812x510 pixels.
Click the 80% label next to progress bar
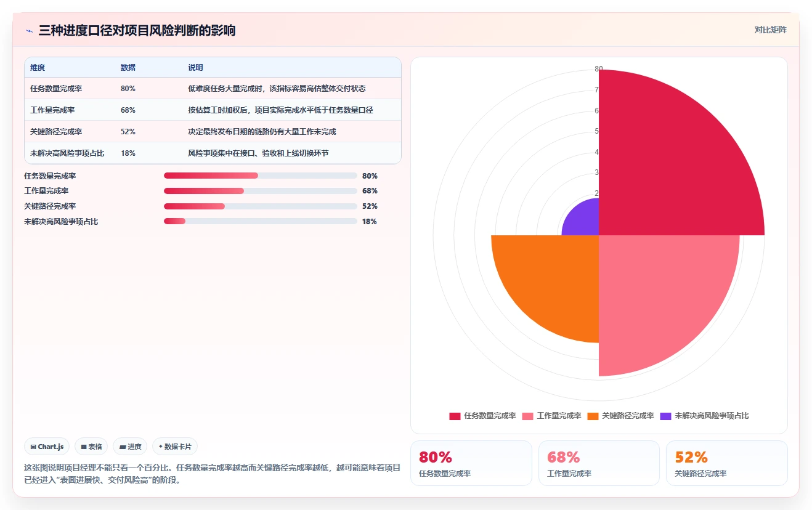pos(370,176)
